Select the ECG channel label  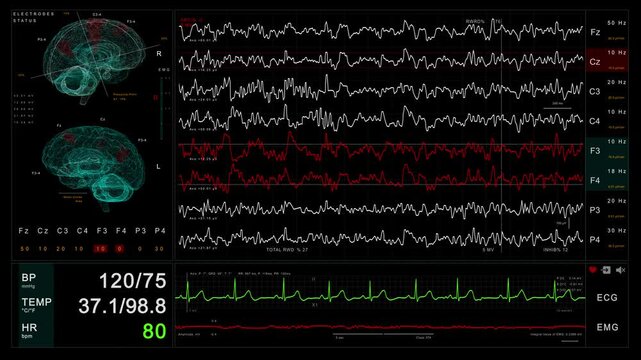point(607,297)
